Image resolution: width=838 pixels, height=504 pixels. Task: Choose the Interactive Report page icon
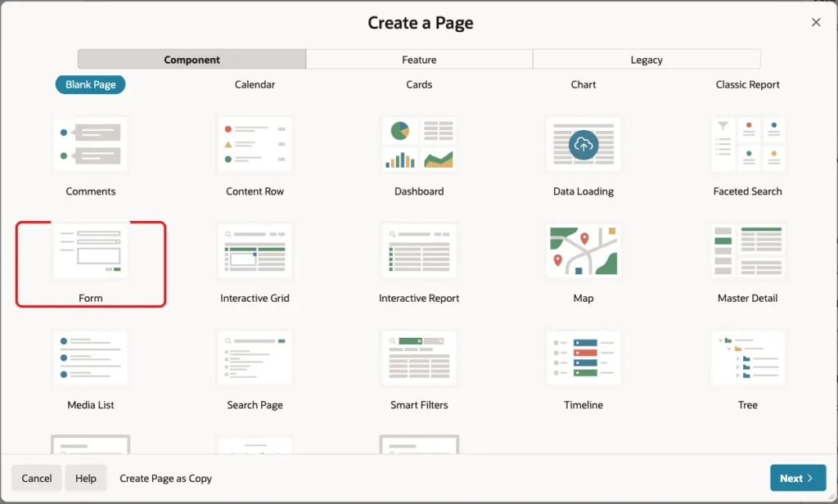click(x=419, y=251)
